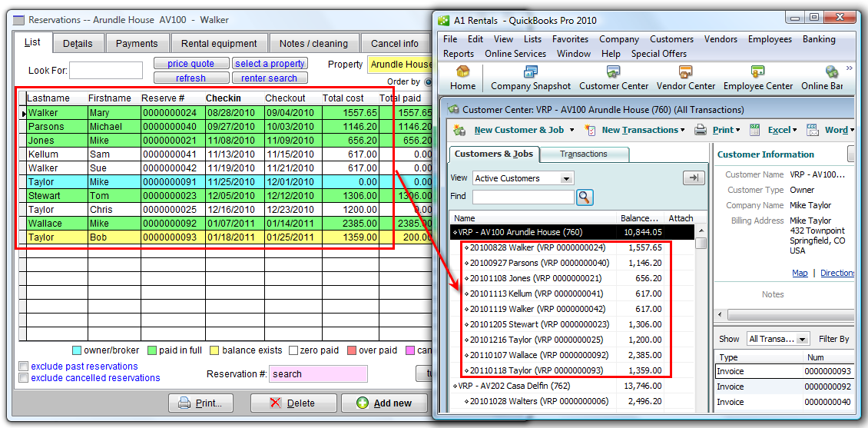Image resolution: width=868 pixels, height=428 pixels.
Task: Open the Cancel info tab
Action: click(x=395, y=43)
